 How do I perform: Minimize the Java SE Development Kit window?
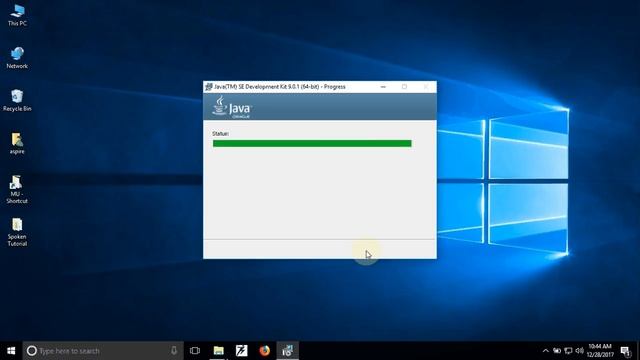click(383, 87)
